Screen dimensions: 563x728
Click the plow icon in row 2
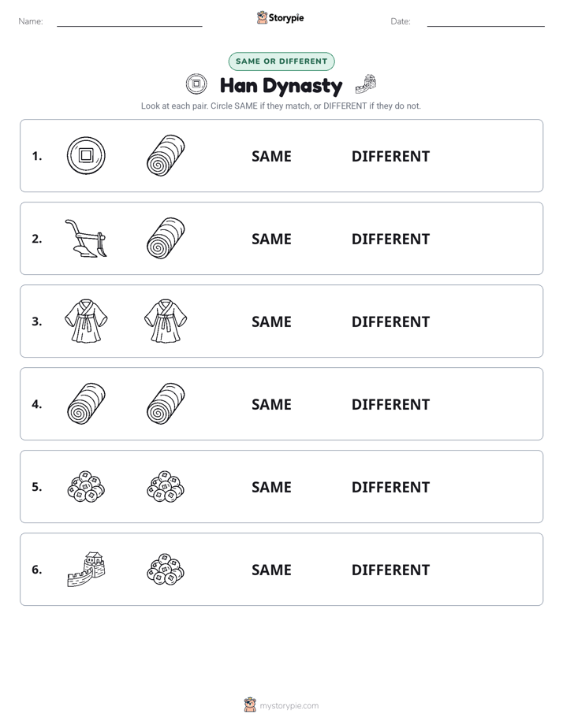click(x=86, y=238)
